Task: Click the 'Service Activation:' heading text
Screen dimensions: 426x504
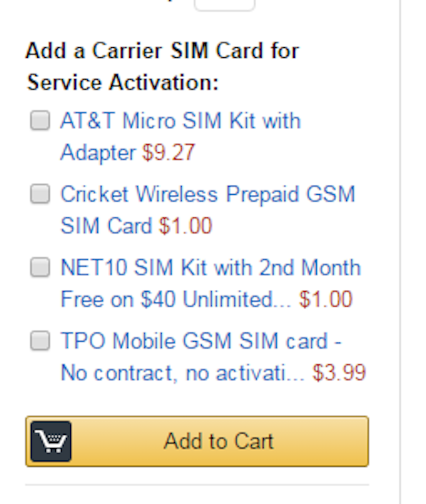Action: coord(122,83)
